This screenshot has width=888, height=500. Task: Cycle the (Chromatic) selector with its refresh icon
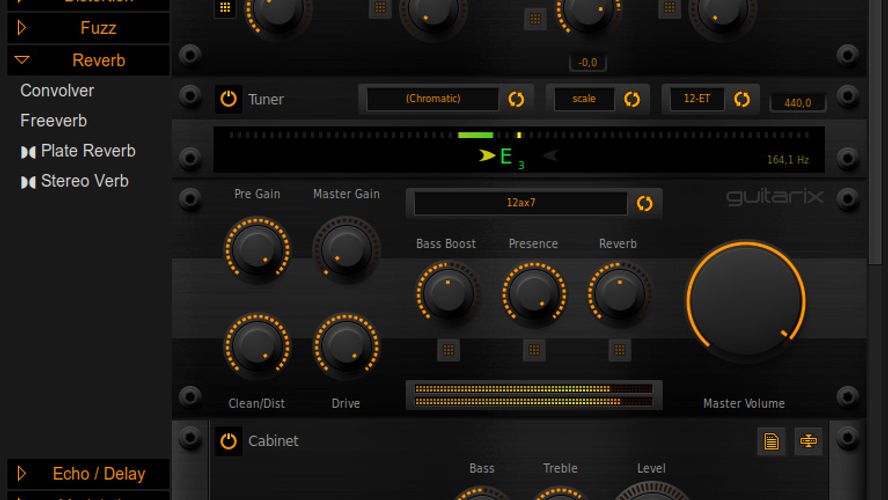516,99
